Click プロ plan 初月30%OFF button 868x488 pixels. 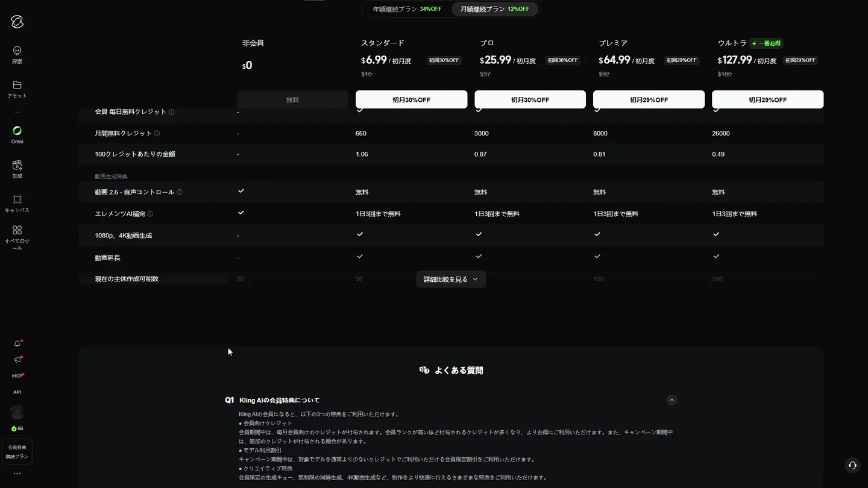tap(530, 99)
